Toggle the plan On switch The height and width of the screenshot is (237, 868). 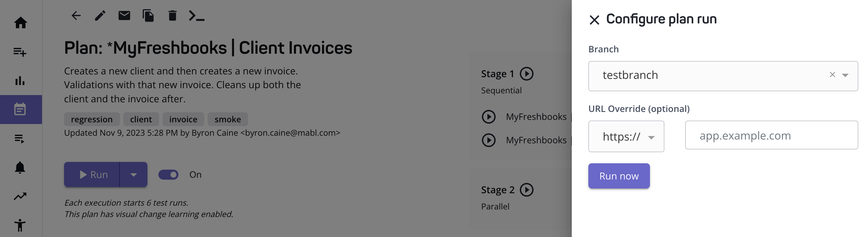[x=168, y=175]
